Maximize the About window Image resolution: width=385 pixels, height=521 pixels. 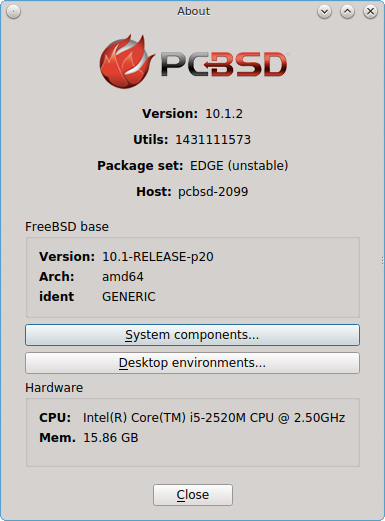tap(347, 12)
